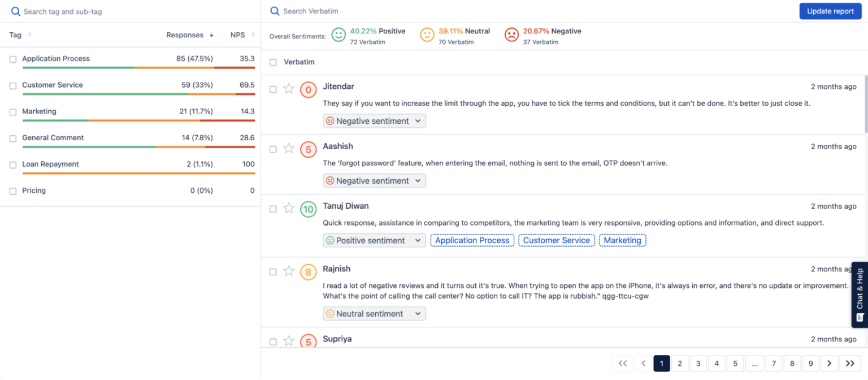Screen dimensions: 868x380
Task: Toggle the Responses column sort arrow
Action: click(x=211, y=35)
